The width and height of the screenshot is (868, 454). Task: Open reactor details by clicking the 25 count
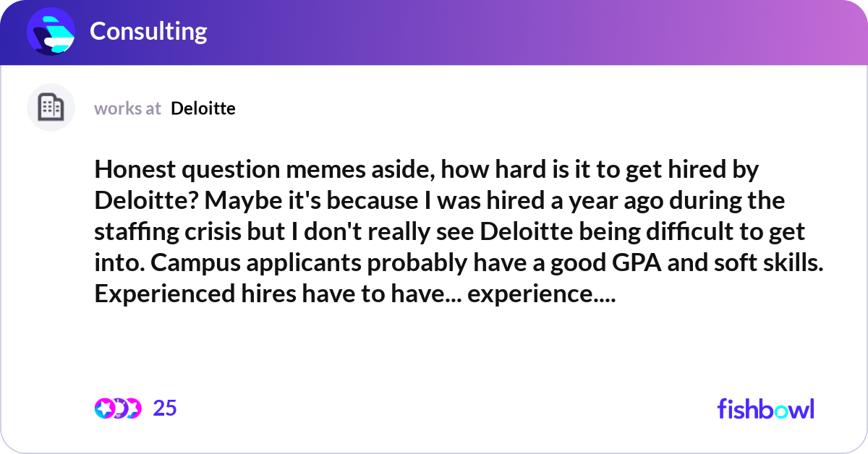[165, 408]
